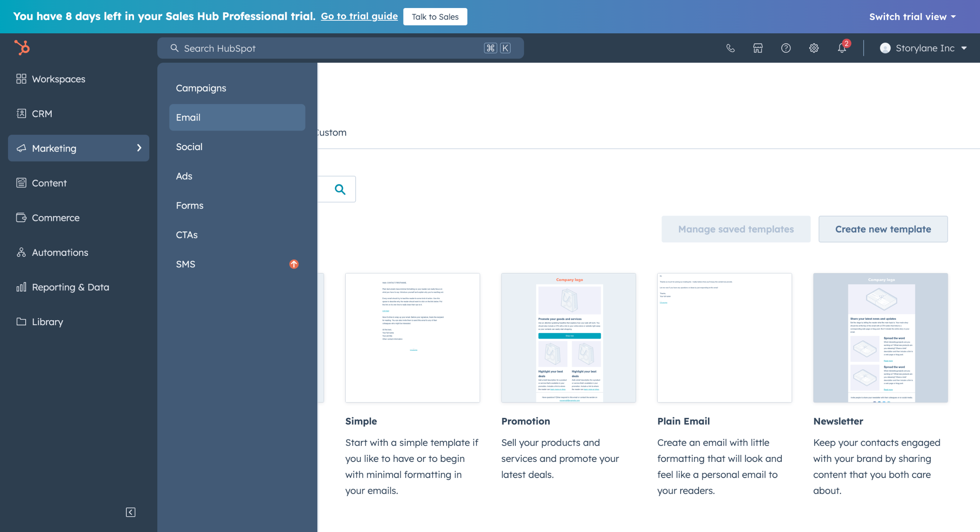980x532 pixels.
Task: Select Ads from the Marketing submenu
Action: [237, 176]
